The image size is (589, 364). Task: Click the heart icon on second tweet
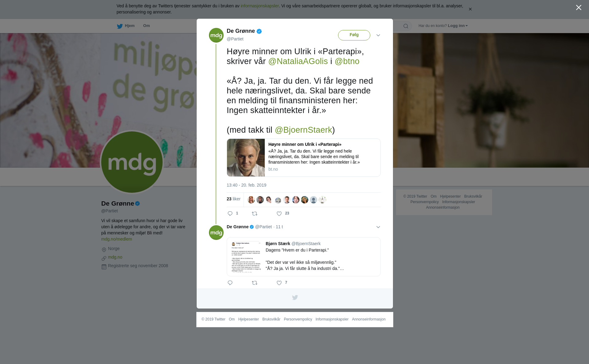point(279,283)
